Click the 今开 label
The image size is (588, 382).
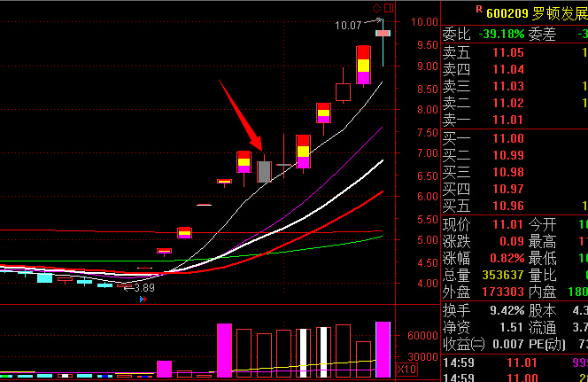(x=542, y=224)
